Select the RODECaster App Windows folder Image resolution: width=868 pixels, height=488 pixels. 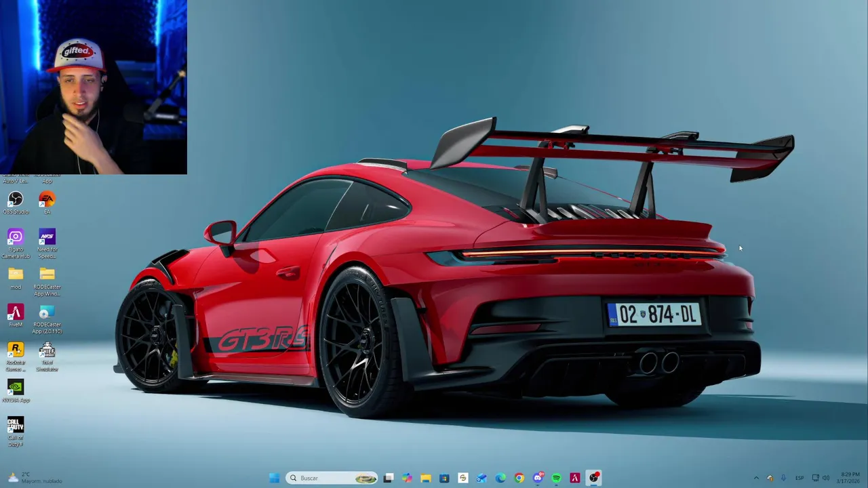tap(47, 281)
